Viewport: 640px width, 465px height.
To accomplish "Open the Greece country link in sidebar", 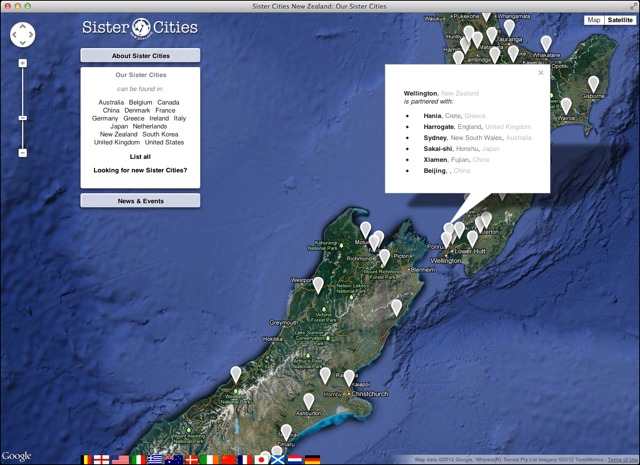I will (x=134, y=118).
